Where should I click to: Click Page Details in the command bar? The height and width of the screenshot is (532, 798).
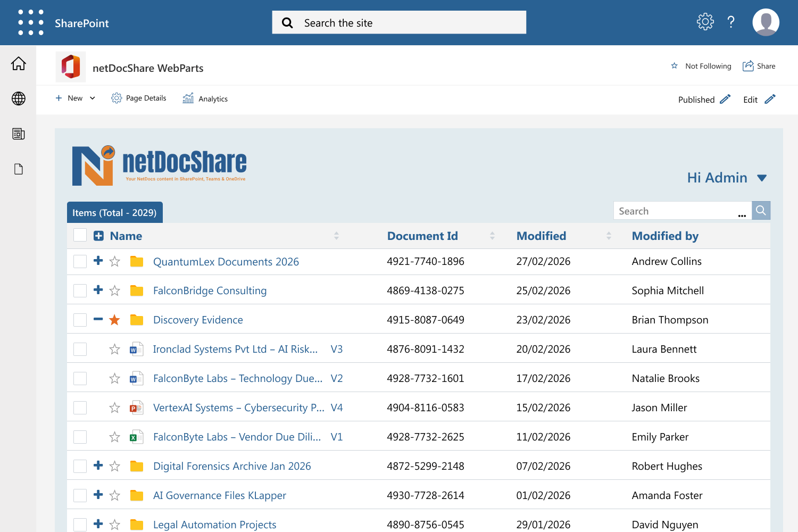[139, 98]
